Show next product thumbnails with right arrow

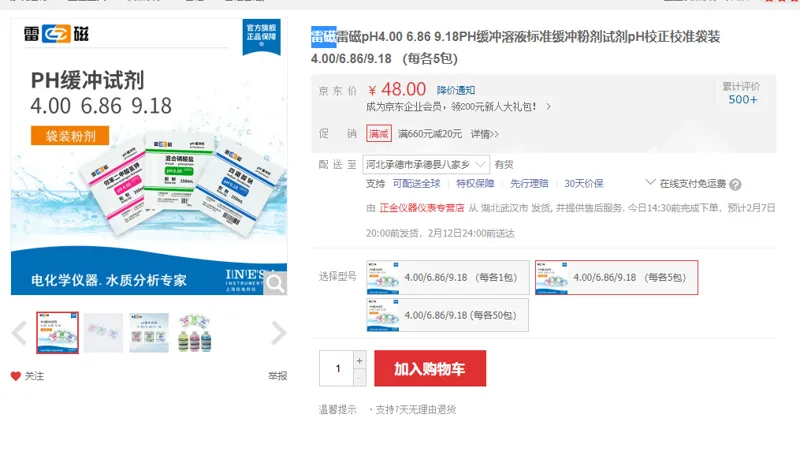[x=279, y=333]
